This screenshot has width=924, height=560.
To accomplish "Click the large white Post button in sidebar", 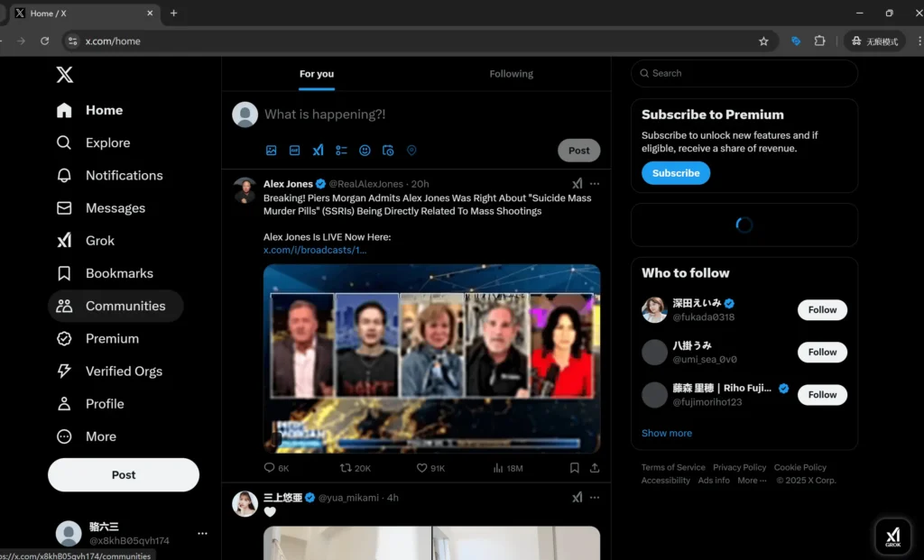I will (x=124, y=474).
